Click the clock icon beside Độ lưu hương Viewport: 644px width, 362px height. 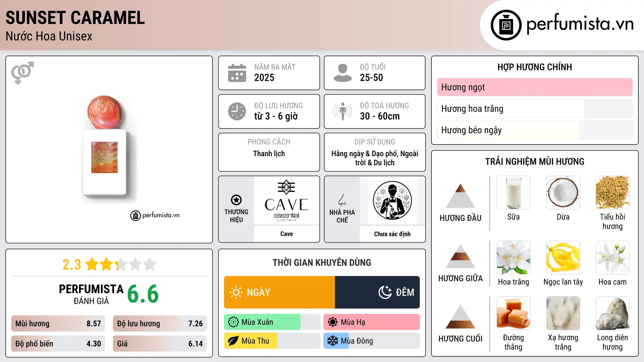click(x=237, y=111)
